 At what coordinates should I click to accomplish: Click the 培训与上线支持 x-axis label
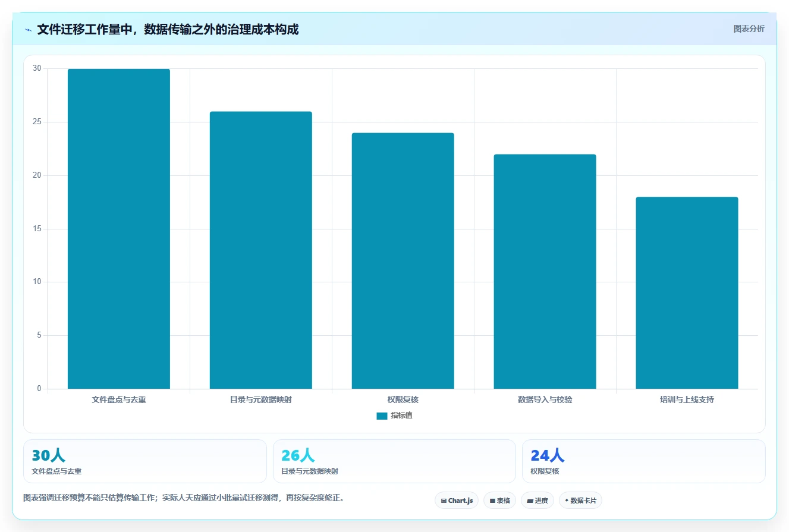click(687, 400)
